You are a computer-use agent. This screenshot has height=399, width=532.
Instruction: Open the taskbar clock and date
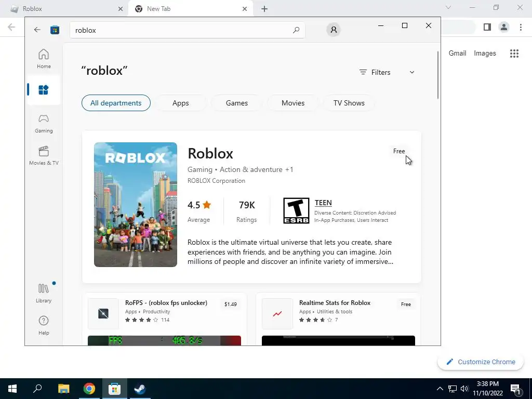(x=487, y=389)
